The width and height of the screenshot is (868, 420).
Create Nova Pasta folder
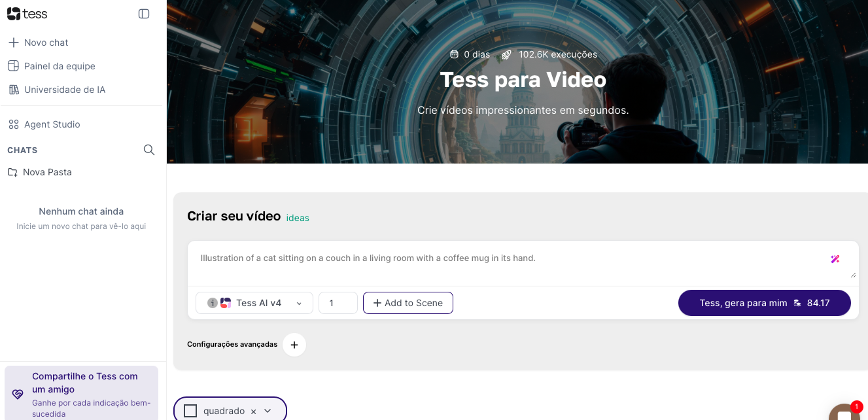coord(40,172)
